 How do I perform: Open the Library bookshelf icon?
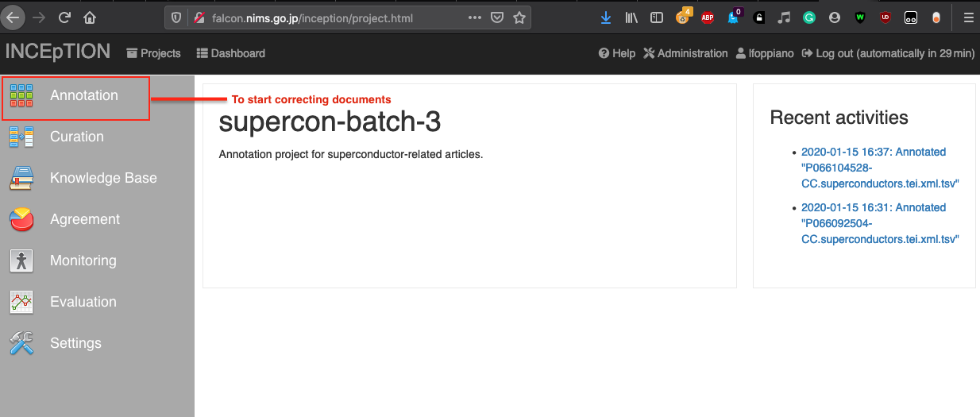click(x=632, y=17)
